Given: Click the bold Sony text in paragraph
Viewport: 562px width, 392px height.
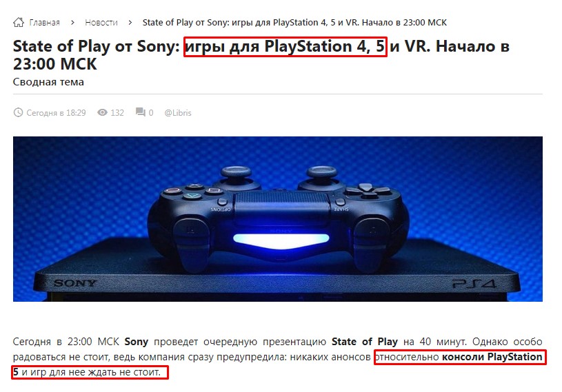Looking at the screenshot, I should point(137,342).
